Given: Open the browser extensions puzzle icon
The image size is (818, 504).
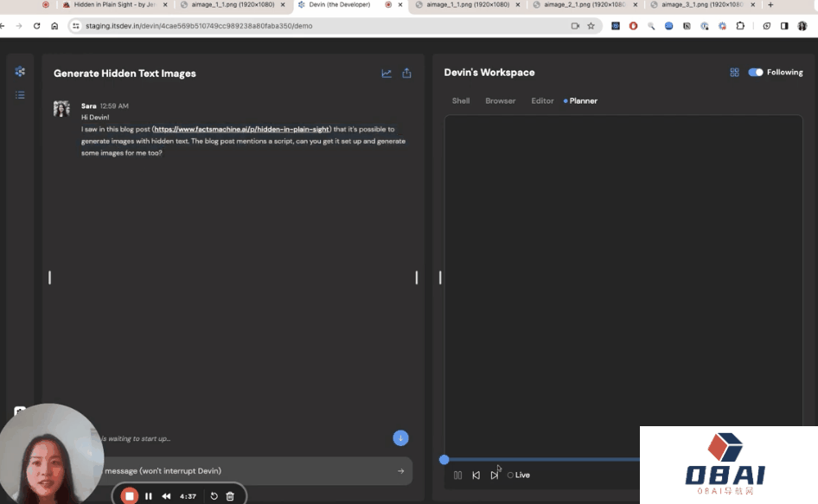Looking at the screenshot, I should [x=740, y=26].
